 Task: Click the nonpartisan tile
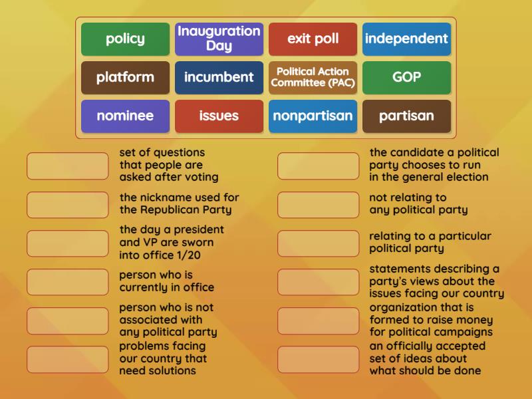313,116
